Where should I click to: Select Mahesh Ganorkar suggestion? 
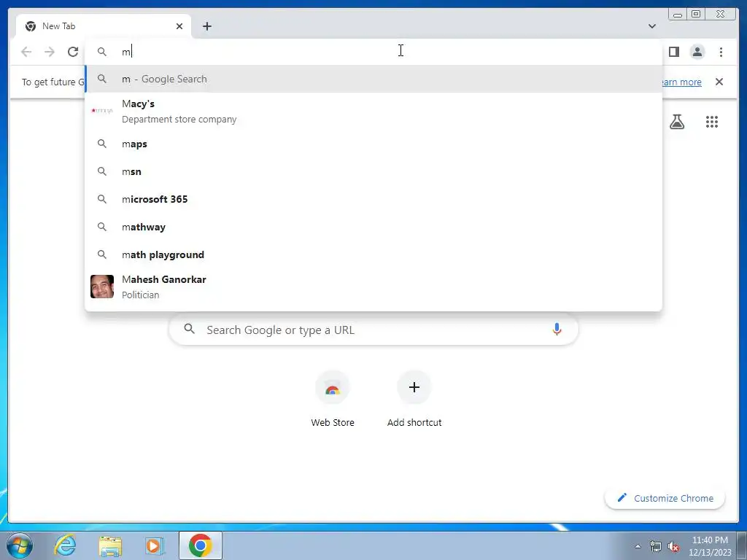point(373,287)
